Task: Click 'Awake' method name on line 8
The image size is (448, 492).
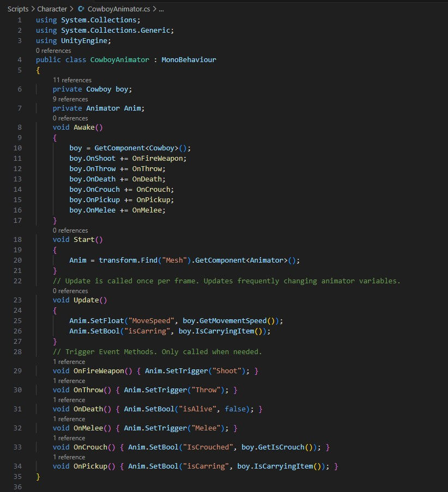Action: tap(84, 127)
